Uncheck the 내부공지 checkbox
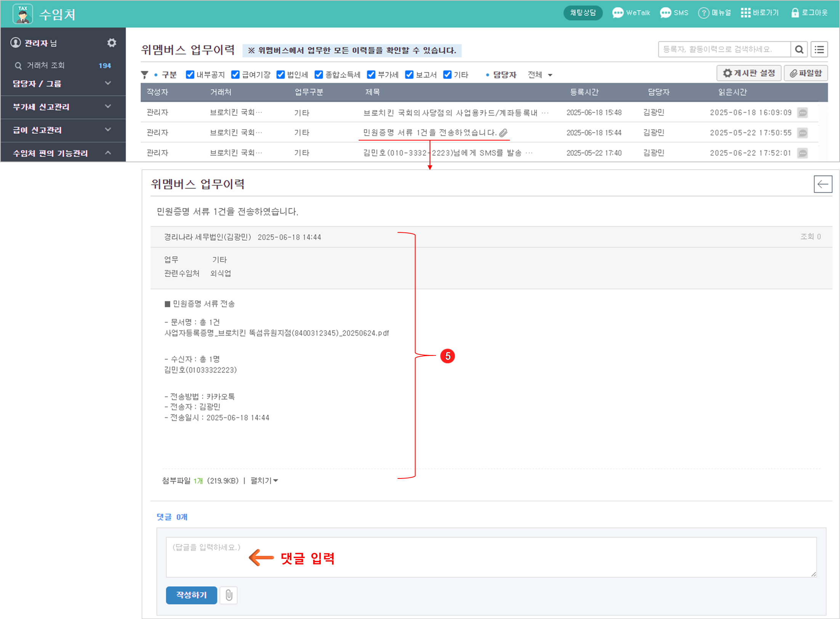The height and width of the screenshot is (619, 840). tap(190, 75)
